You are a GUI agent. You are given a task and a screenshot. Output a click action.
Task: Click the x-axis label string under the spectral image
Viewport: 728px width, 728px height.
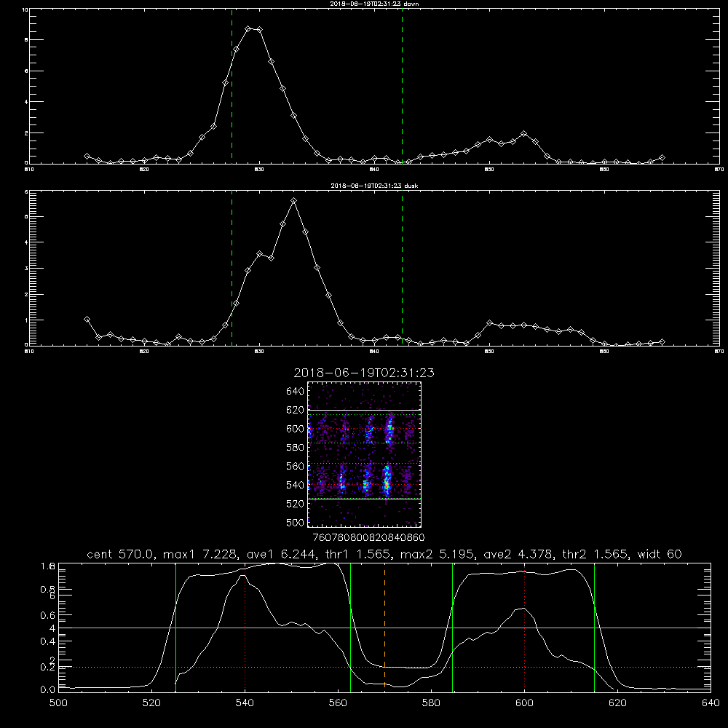coord(368,537)
